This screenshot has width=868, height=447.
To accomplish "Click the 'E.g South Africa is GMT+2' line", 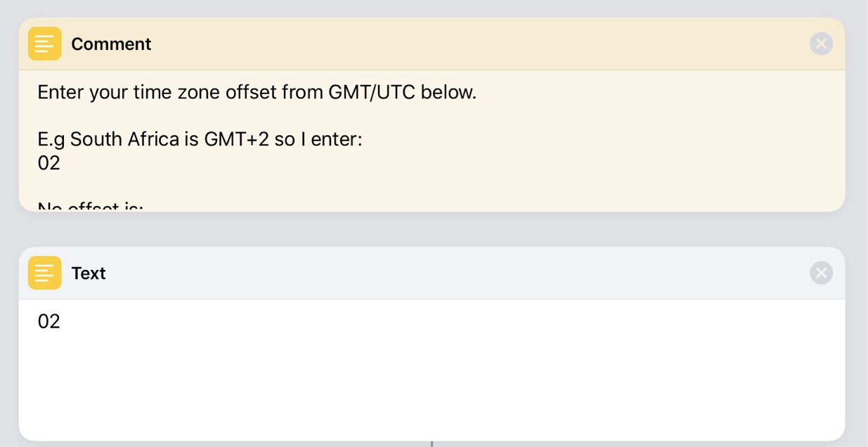I will [200, 139].
